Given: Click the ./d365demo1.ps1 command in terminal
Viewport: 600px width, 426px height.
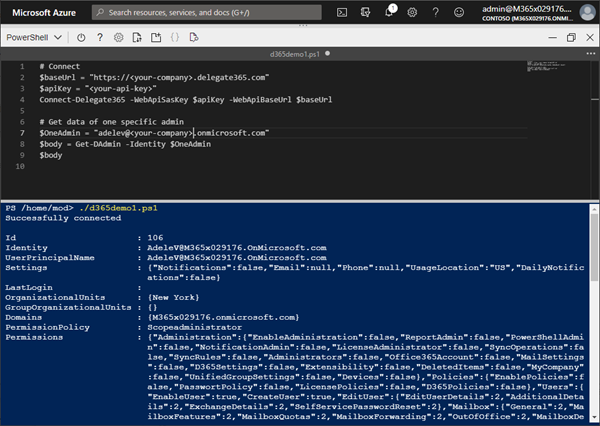Looking at the screenshot, I should coord(118,208).
